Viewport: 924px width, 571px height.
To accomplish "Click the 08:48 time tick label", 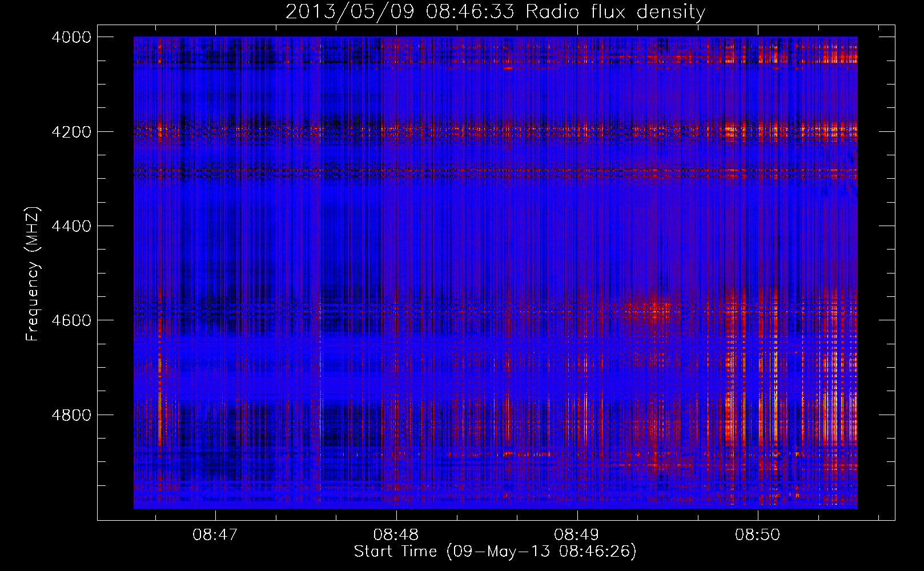I will 396,535.
